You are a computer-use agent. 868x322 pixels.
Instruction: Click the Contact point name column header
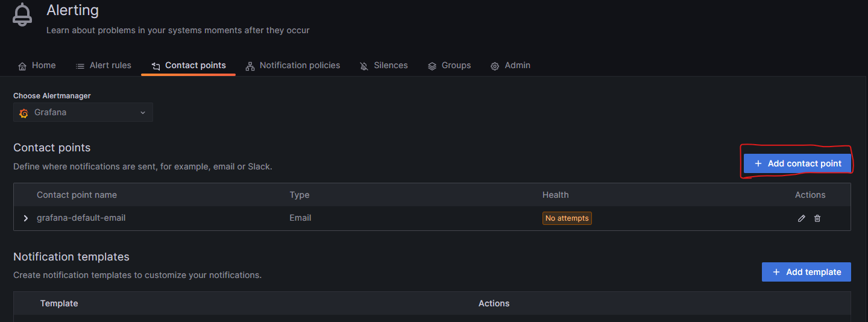tap(77, 195)
